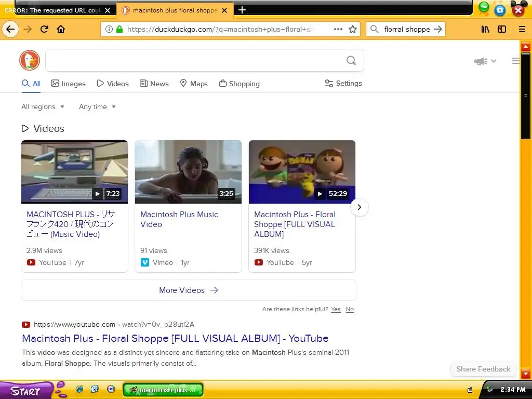Toggle the browser sidebar icon

[502, 29]
